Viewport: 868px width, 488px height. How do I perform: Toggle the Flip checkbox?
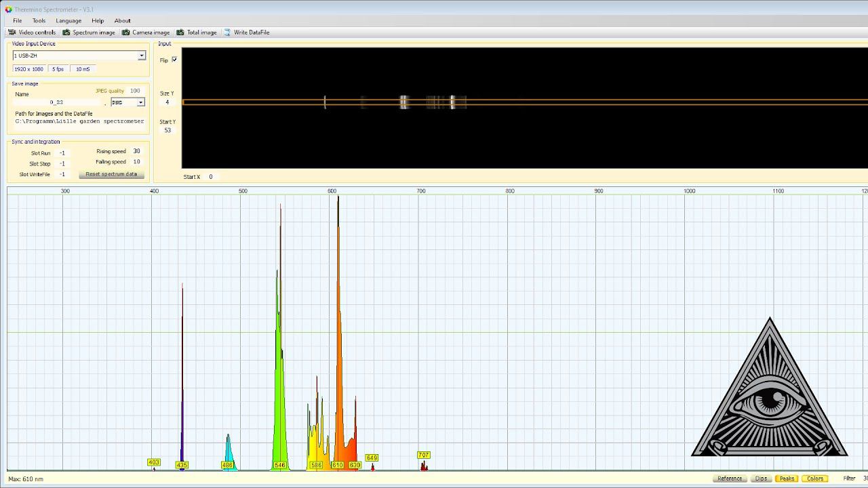coord(174,60)
